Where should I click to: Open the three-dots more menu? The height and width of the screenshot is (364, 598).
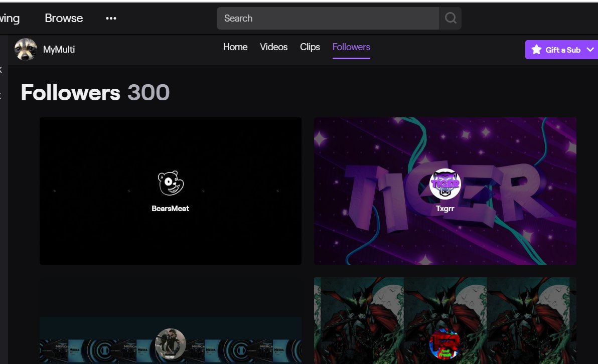click(x=111, y=18)
